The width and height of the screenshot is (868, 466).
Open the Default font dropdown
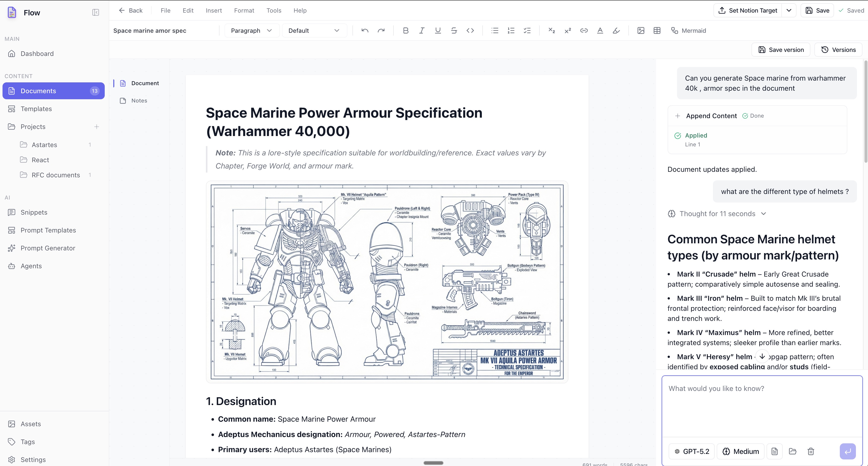[314, 31]
